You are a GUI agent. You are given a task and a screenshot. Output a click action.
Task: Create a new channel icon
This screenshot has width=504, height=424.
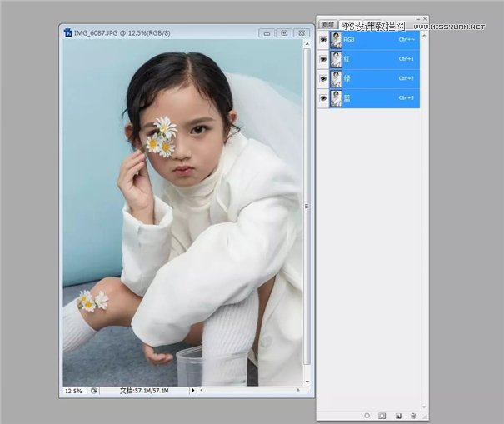click(x=398, y=416)
